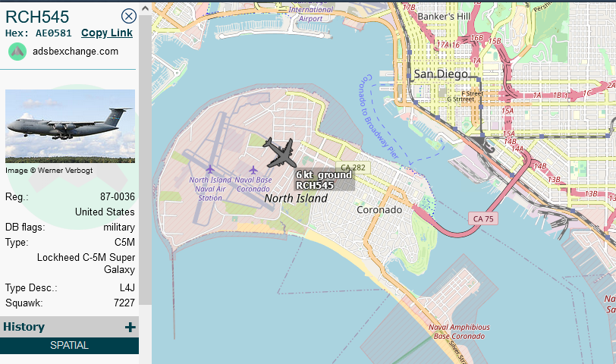
Task: Click the San Diego city label
Action: coord(441,74)
